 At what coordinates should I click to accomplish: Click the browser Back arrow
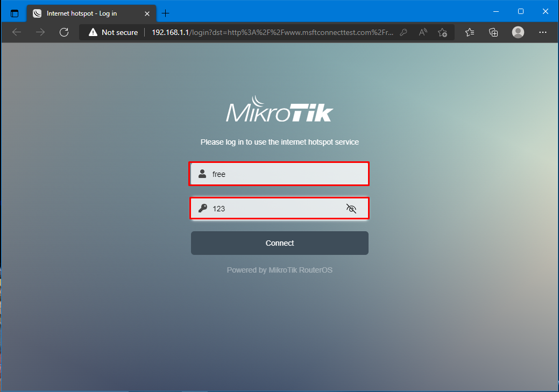click(17, 32)
